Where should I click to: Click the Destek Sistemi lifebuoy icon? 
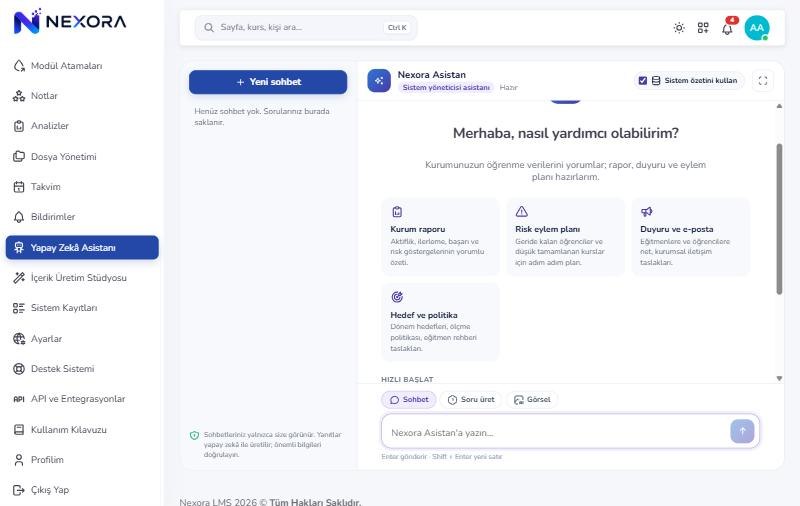coord(19,369)
